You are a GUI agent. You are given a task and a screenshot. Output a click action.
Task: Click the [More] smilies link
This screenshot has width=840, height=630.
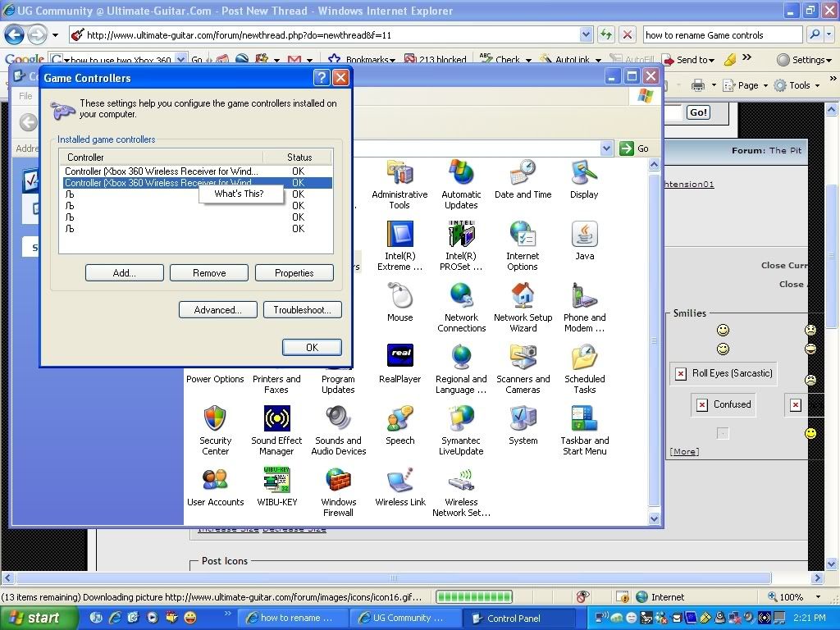click(684, 452)
